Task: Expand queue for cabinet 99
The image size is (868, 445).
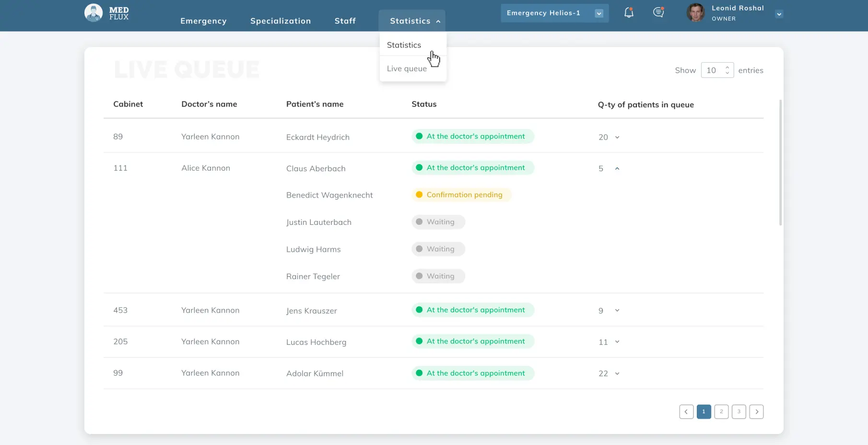Action: pos(617,374)
